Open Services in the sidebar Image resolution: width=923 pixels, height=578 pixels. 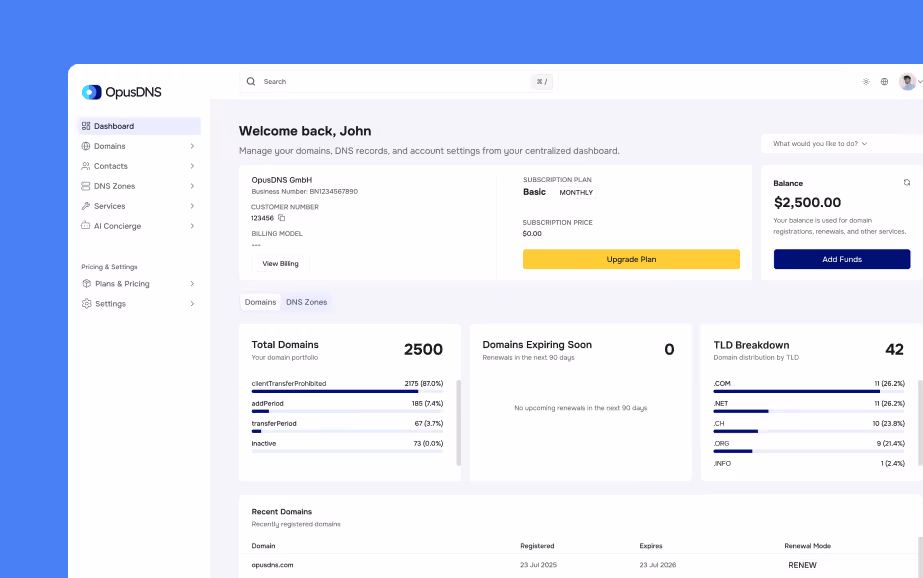tap(139, 206)
